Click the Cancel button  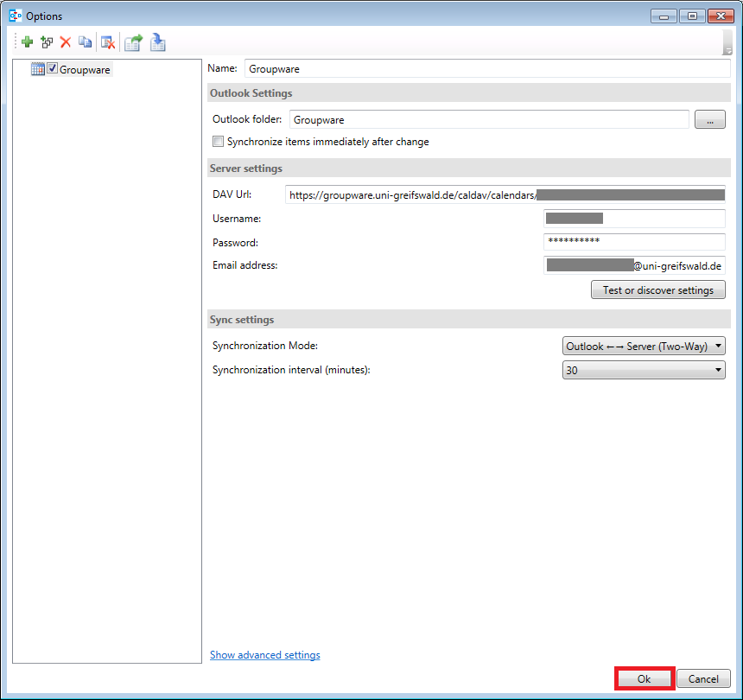pos(703,679)
